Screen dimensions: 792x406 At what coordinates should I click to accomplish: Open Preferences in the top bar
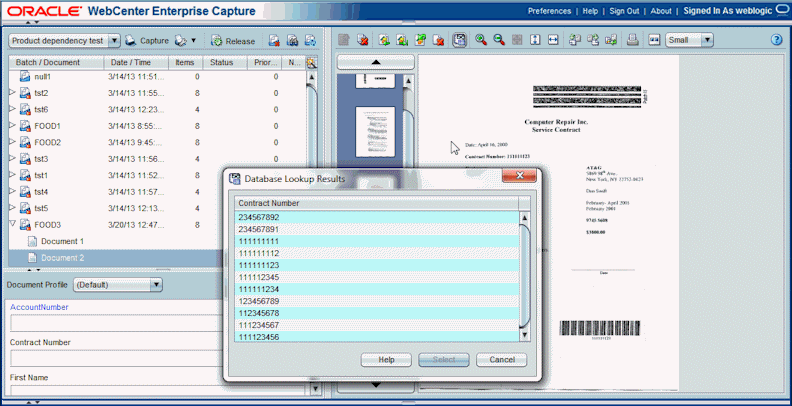(x=550, y=11)
